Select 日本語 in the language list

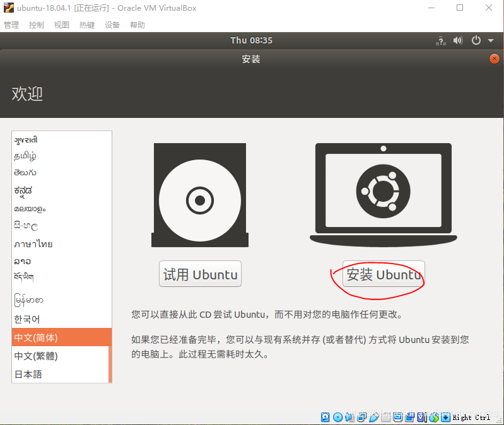[60, 374]
